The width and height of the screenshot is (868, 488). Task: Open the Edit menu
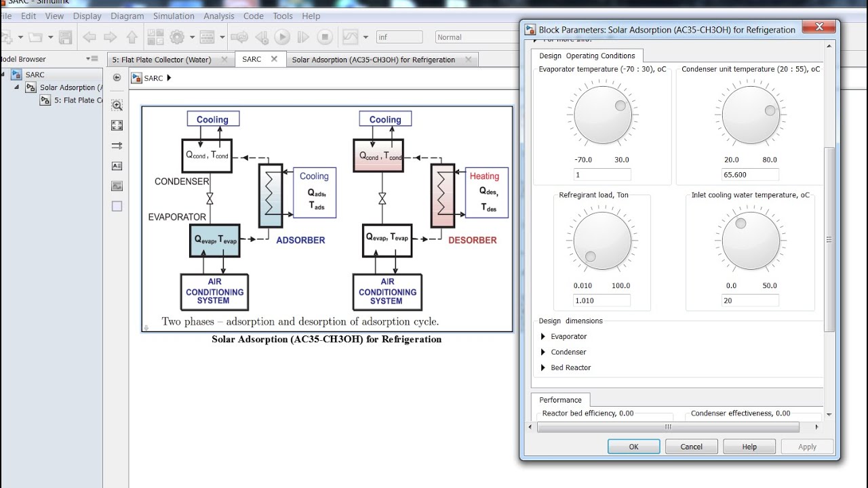(x=28, y=16)
